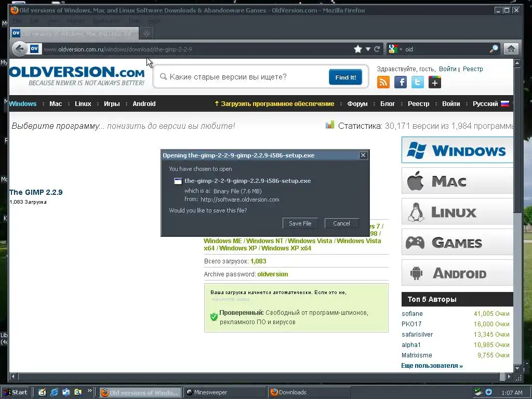Select the Old versions of Windows tab
This screenshot has height=399, width=532.
point(74,33)
